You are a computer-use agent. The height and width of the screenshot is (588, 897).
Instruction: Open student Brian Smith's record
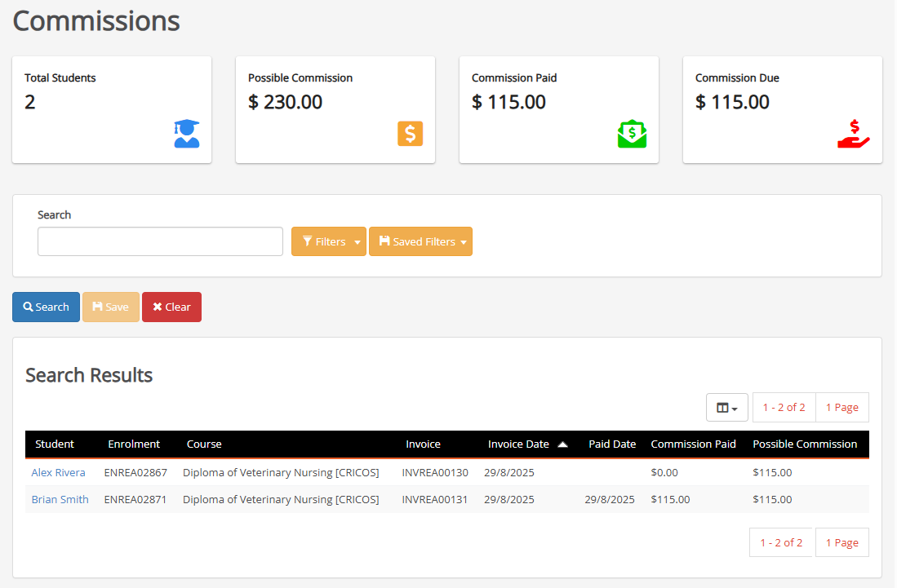60,499
